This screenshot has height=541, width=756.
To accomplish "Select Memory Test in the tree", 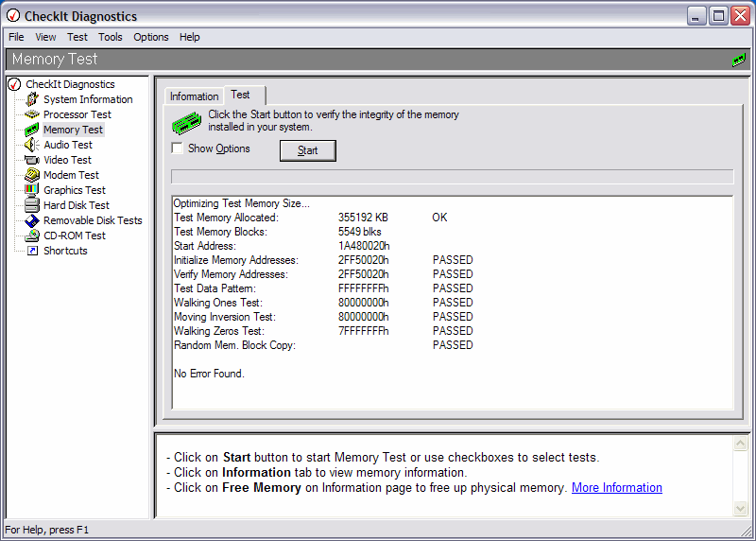I will (x=74, y=130).
